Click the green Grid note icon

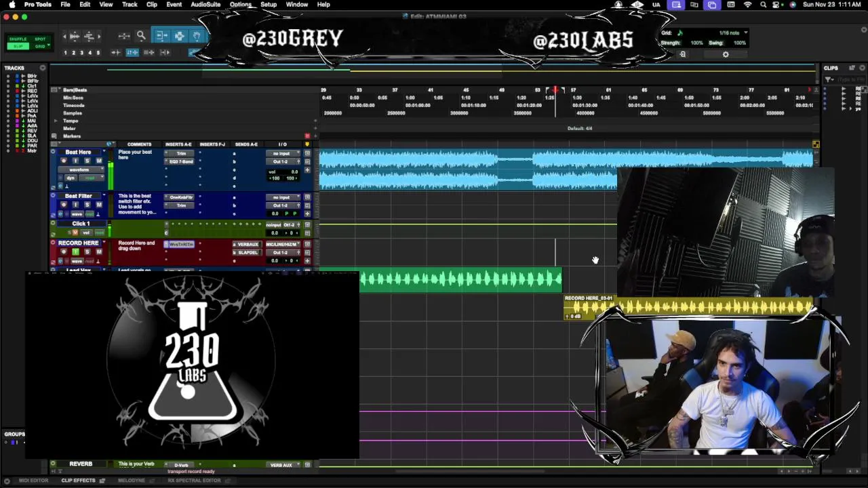[x=679, y=33]
